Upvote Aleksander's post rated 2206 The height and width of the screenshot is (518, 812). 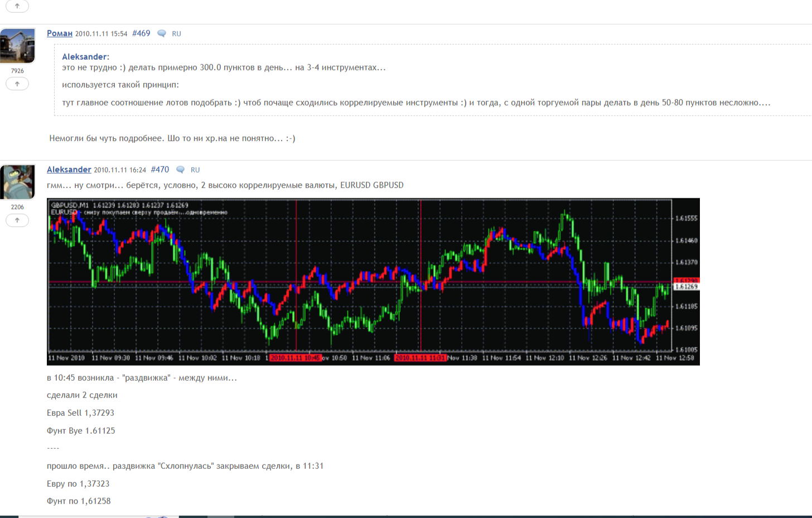tap(17, 220)
